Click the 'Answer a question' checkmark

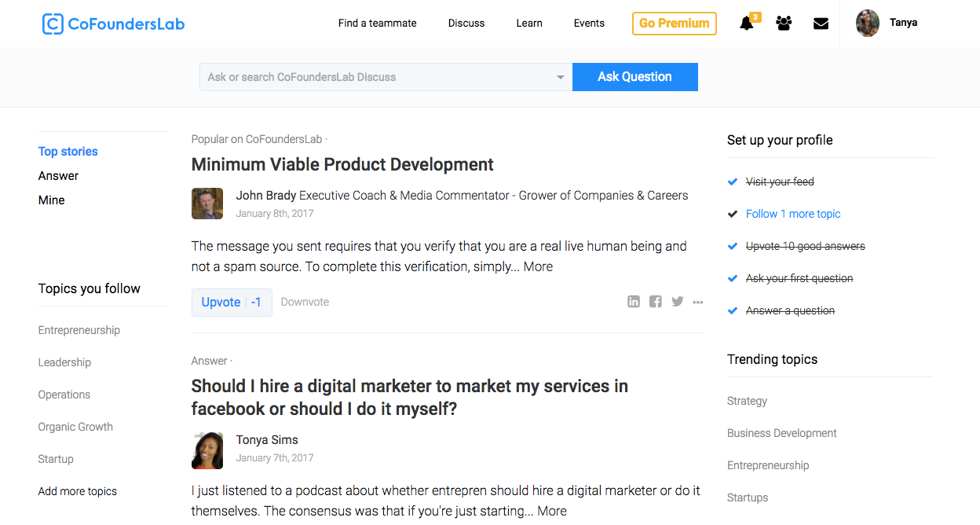click(733, 310)
